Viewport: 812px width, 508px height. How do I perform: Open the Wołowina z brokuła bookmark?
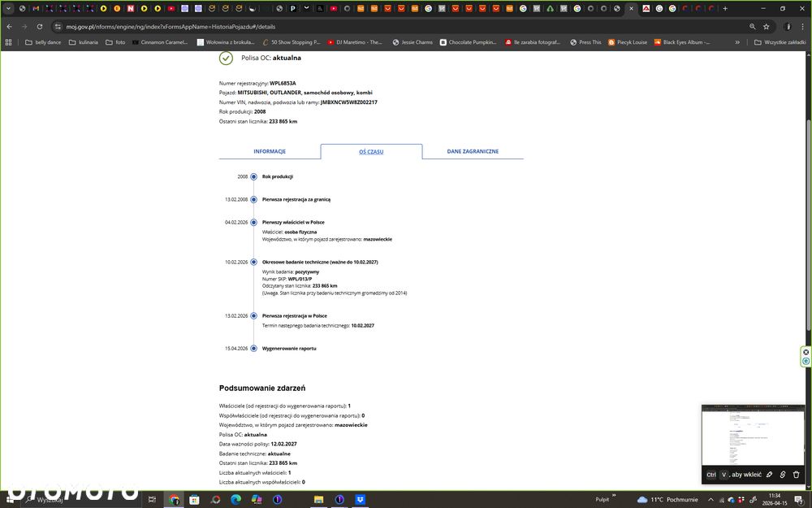[x=226, y=42]
